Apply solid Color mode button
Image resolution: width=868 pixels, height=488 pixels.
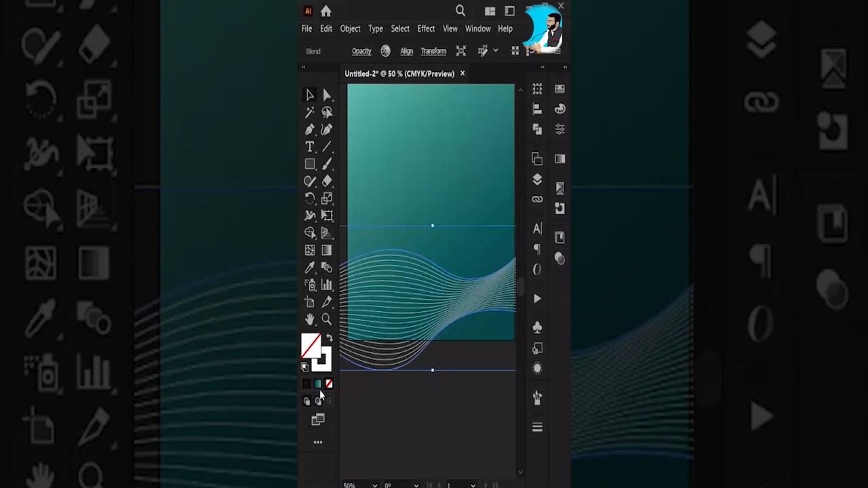pos(307,384)
